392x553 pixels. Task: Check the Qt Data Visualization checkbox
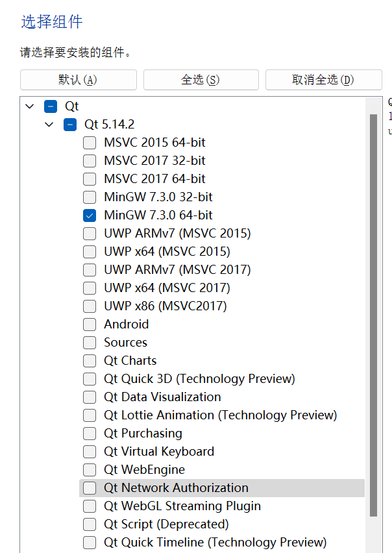point(90,397)
